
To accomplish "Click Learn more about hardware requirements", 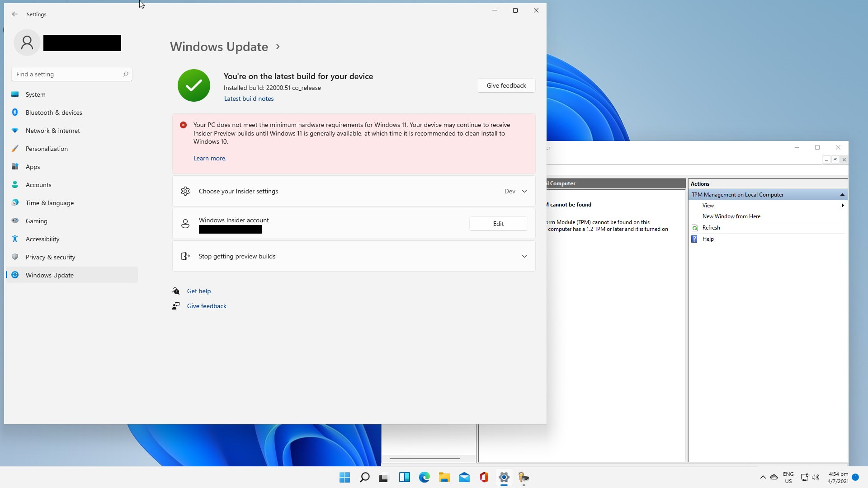I will (x=209, y=158).
